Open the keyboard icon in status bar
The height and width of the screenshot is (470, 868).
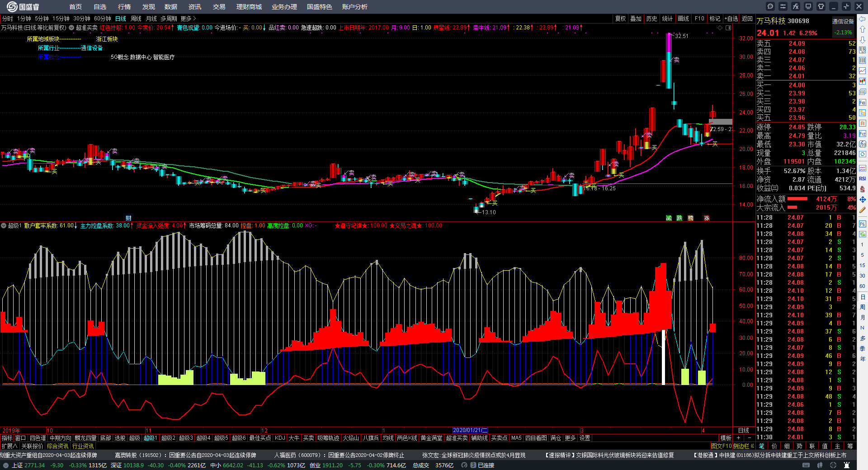point(806,465)
